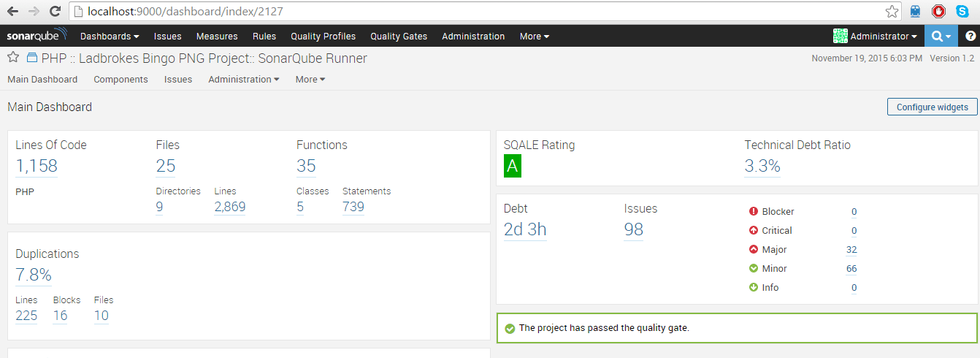The width and height of the screenshot is (980, 358).
Task: Go back with the browser back arrow
Action: (12, 12)
